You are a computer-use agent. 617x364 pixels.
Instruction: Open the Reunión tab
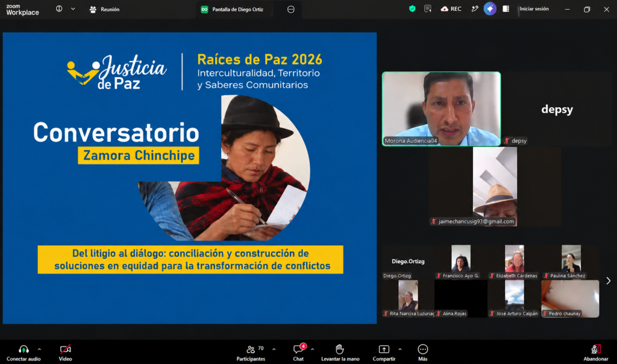[104, 10]
